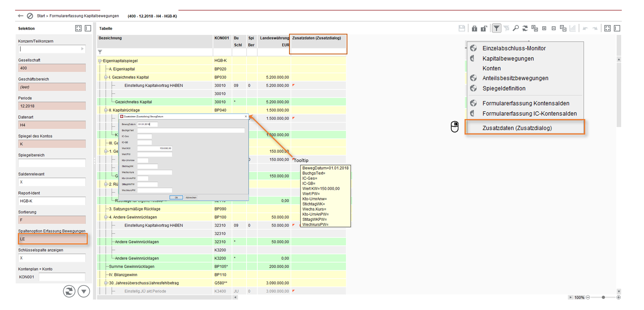Maximize the Tabelle panel

(607, 28)
